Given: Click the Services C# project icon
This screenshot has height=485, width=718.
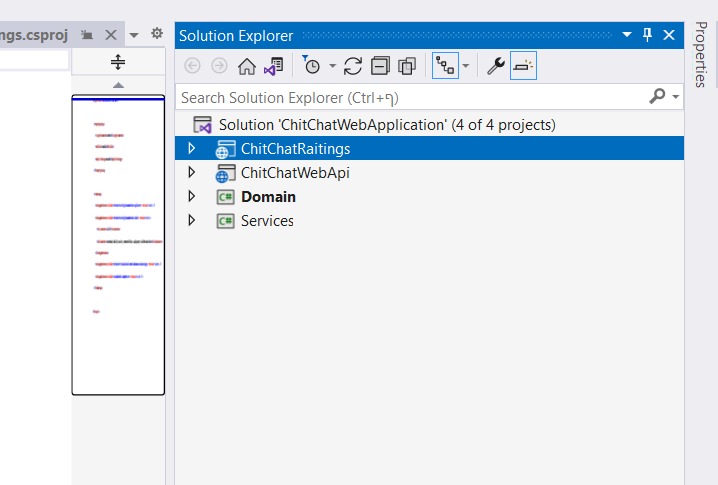Looking at the screenshot, I should point(225,221).
